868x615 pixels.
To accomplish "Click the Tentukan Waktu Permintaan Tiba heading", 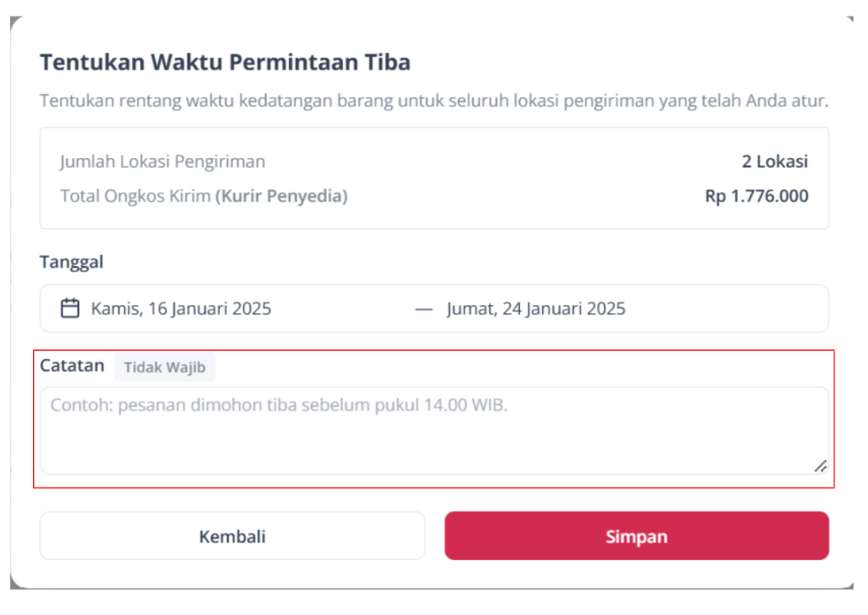I will click(x=224, y=62).
